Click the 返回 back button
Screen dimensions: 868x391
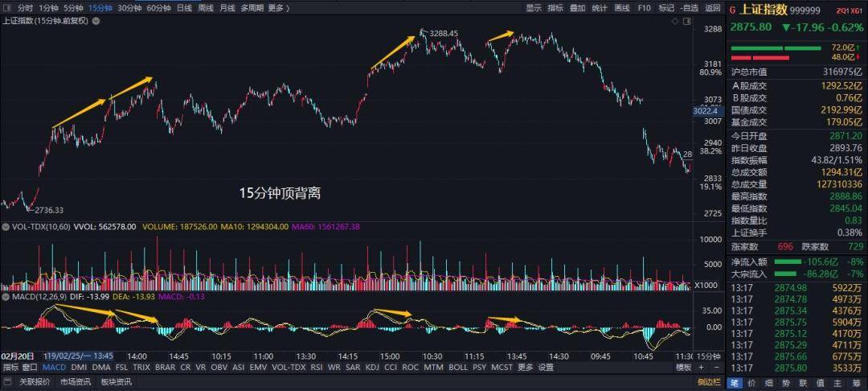point(713,8)
